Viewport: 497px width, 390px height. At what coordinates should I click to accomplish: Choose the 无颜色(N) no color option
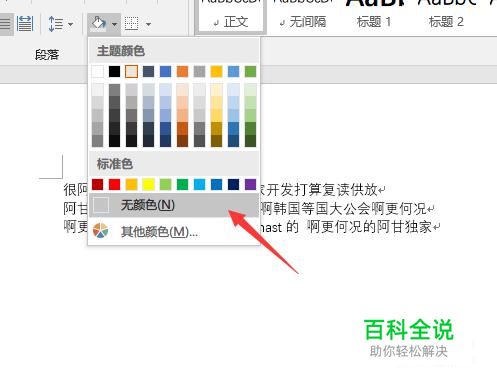(174, 205)
